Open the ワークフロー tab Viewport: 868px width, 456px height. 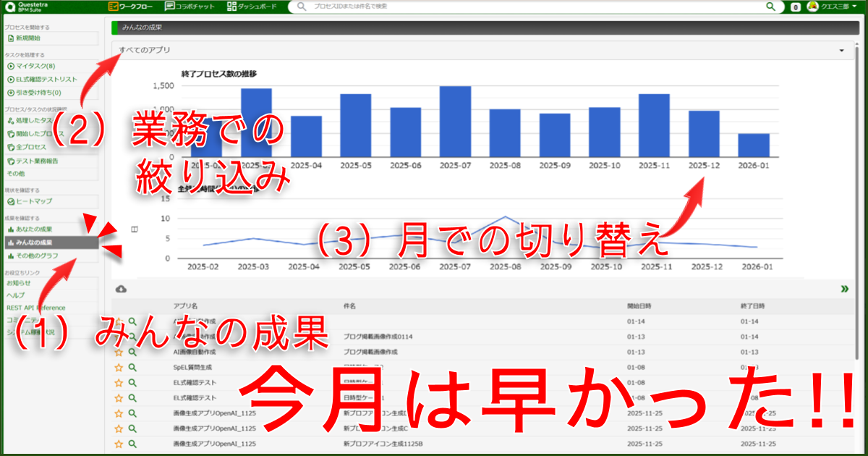point(129,7)
